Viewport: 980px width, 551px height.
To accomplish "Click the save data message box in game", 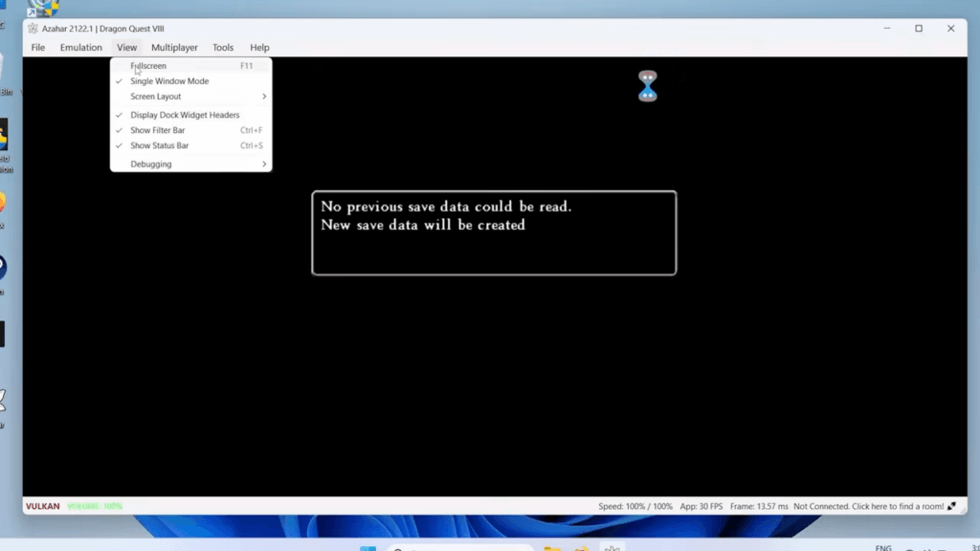I will point(494,233).
